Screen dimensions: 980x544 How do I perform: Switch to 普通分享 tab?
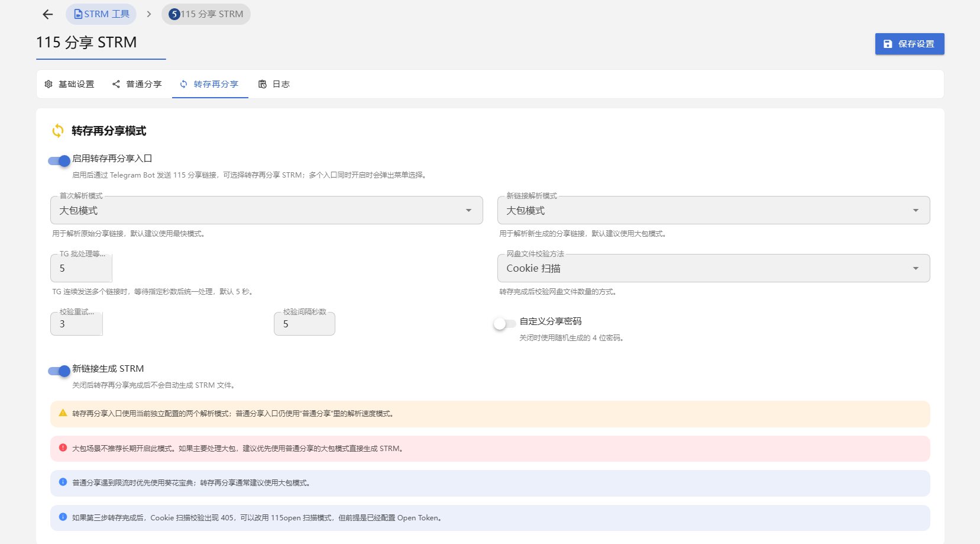pos(137,84)
